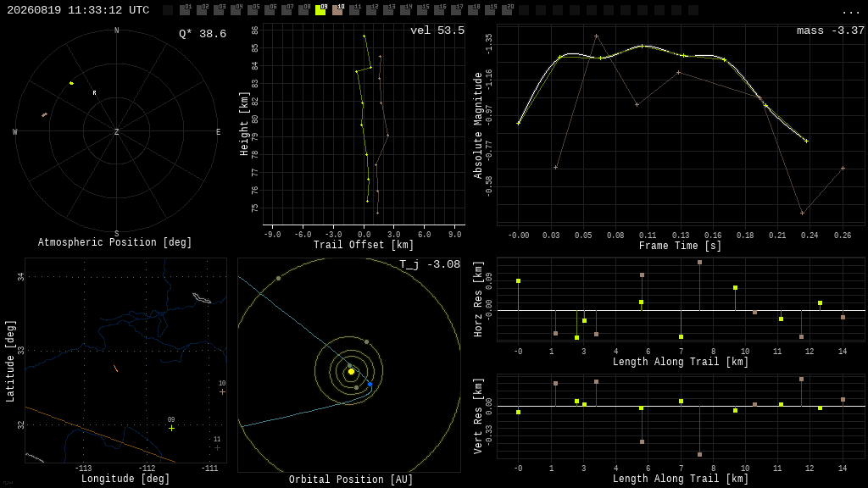Select station box 06 in top bar

[x=270, y=10]
